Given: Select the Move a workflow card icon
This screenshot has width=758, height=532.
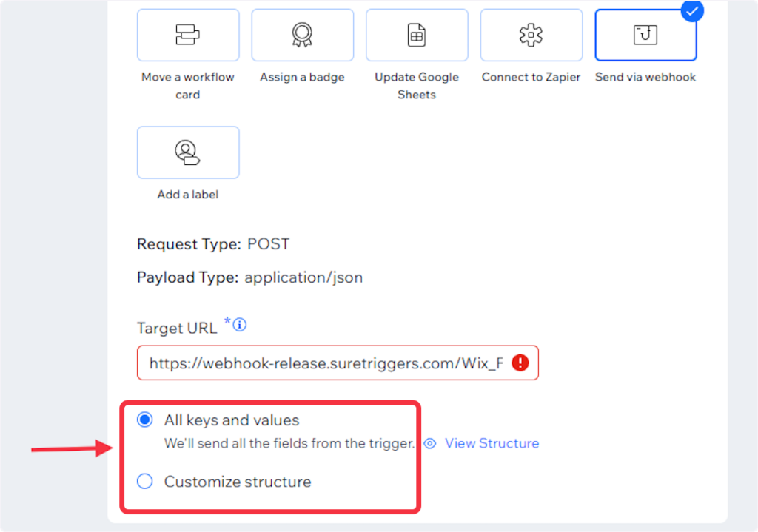Looking at the screenshot, I should 188,35.
